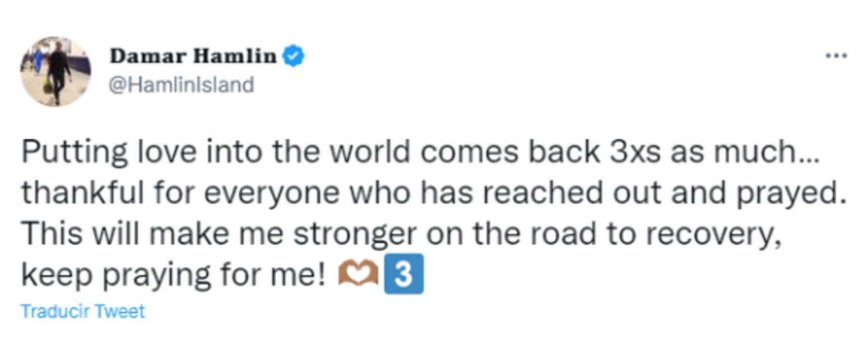Select the blue keycap 3 emoji

403,273
